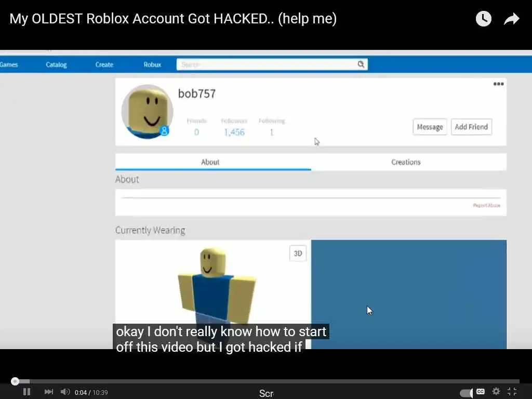This screenshot has height=399, width=532.
Task: Open the Create nav link
Action: 104,64
